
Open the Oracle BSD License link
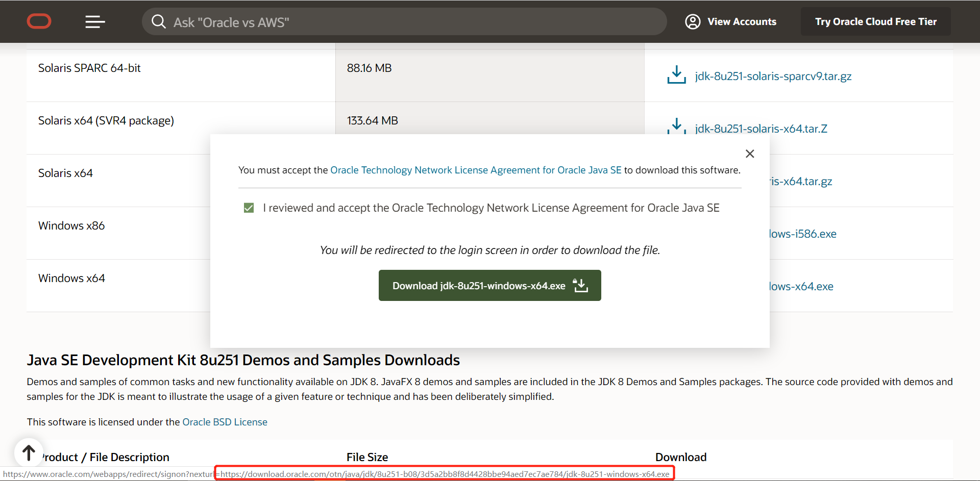[x=225, y=422]
